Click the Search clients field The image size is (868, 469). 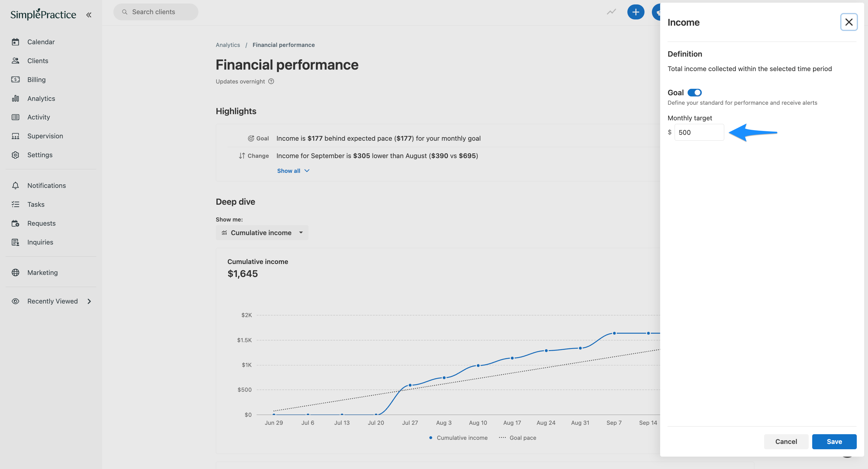[x=156, y=12]
